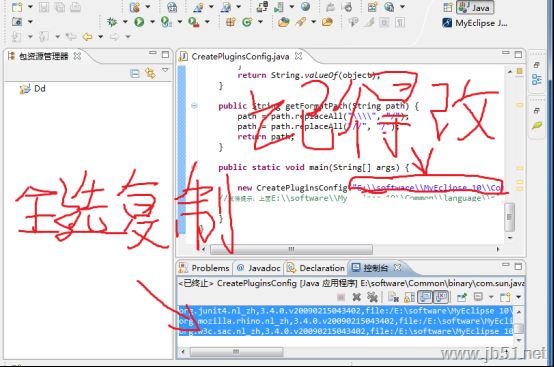Click the yellow Back navigation arrow
Screen dimensions: 554x367
(x=87, y=36)
